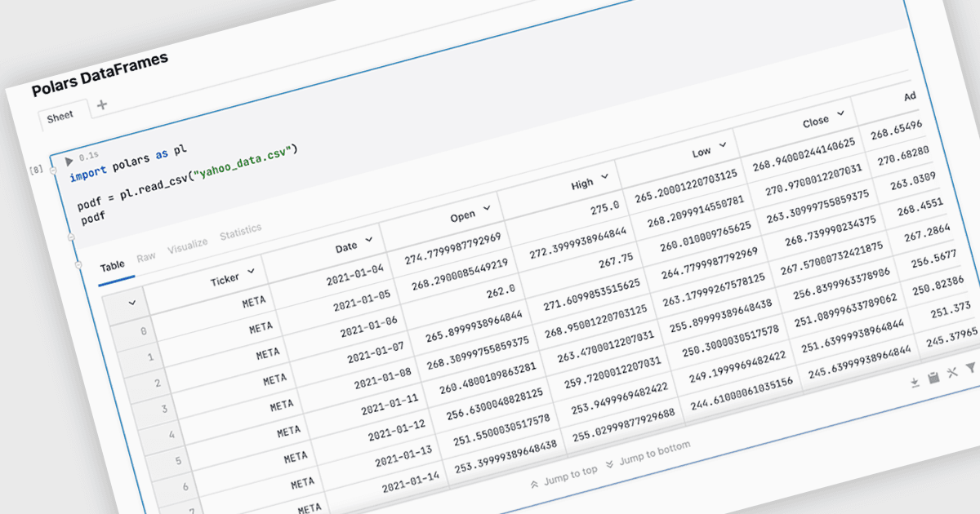
Task: Click the Jump to bottom arrows icon
Action: click(610, 463)
